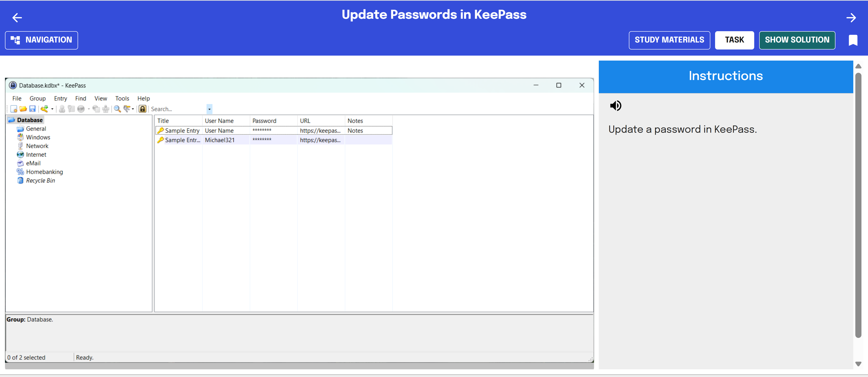Click the Instructions scrollbar down arrow
The image size is (868, 377).
858,364
